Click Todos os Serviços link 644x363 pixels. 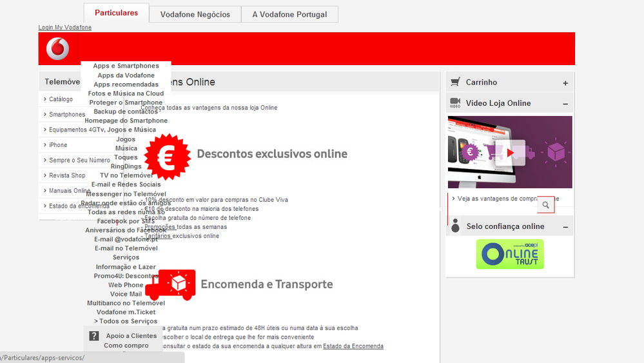(126, 321)
